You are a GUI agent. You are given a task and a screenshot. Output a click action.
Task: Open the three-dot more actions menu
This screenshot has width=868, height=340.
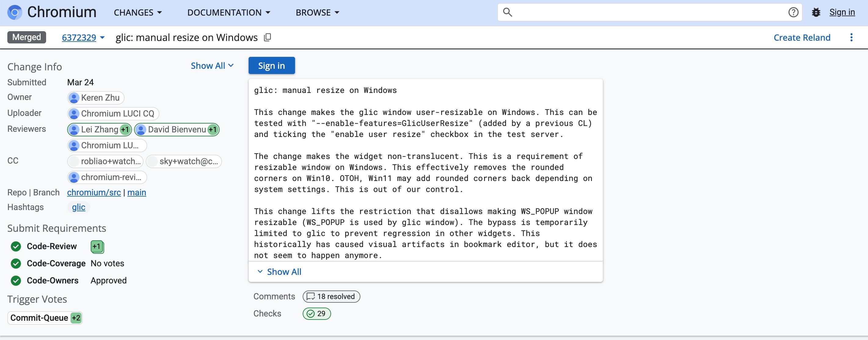(x=851, y=37)
